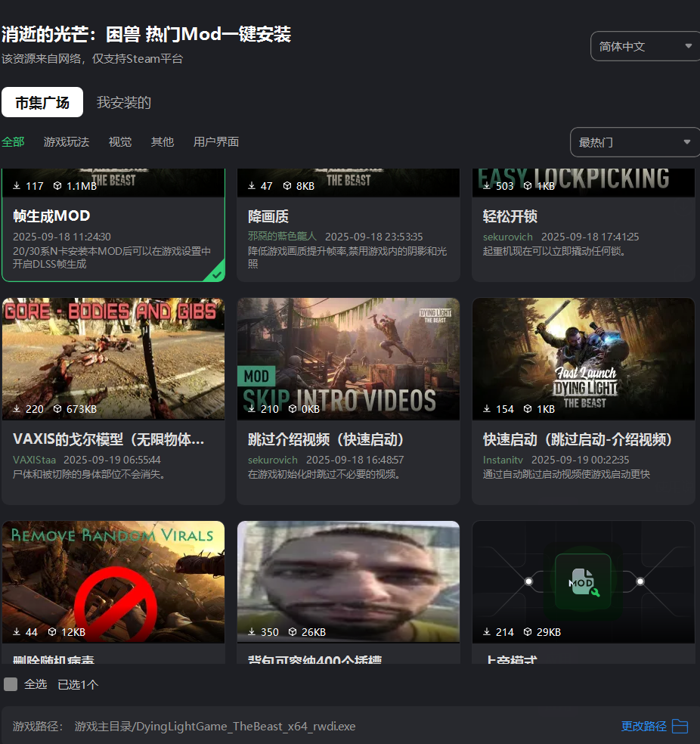Click author sekurovich on 跳过介绍视频 card

tap(273, 460)
